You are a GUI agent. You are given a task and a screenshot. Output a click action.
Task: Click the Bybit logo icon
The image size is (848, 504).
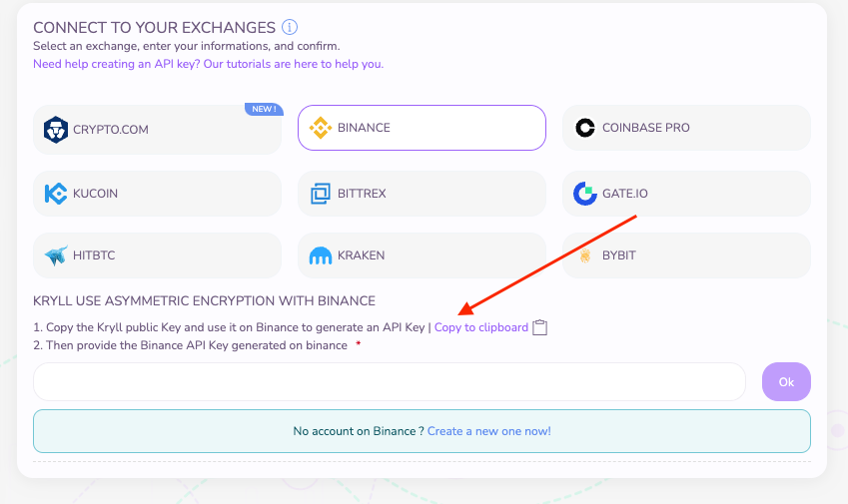[585, 254]
